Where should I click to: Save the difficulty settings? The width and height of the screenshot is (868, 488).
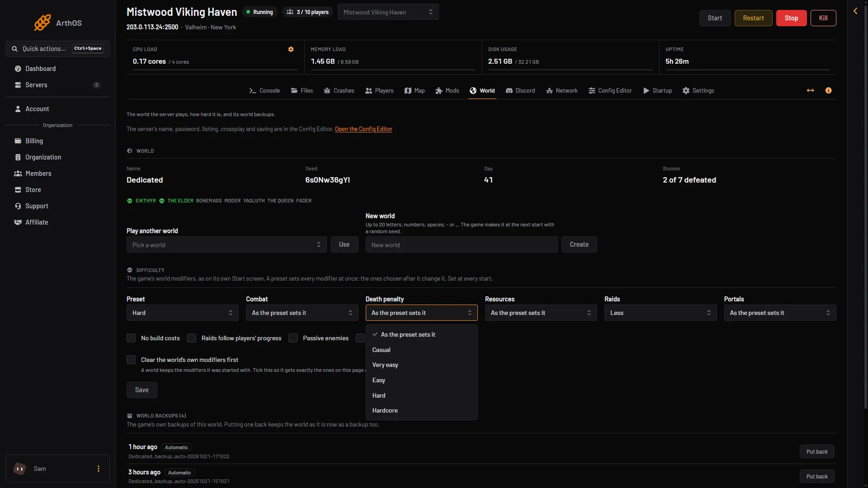[142, 390]
